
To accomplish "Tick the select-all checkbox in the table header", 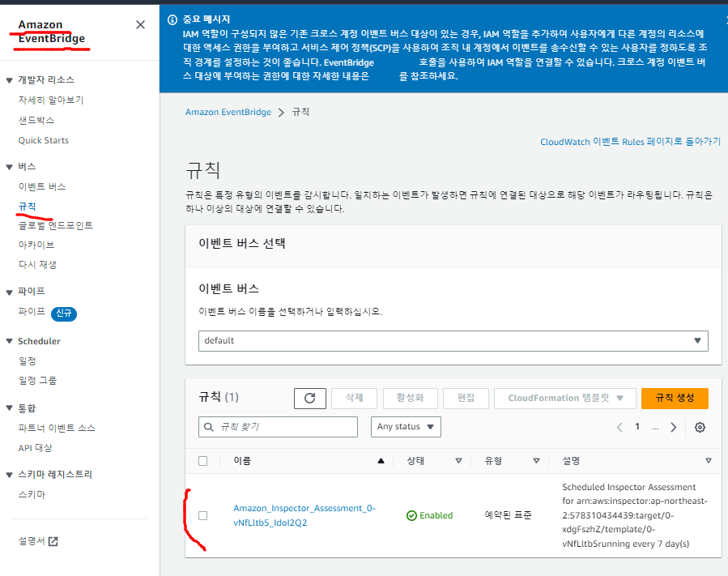I will (203, 461).
